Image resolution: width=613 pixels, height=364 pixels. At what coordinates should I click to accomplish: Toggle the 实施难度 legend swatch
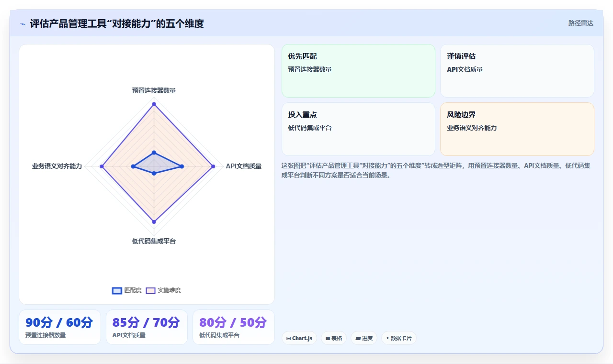[150, 290]
